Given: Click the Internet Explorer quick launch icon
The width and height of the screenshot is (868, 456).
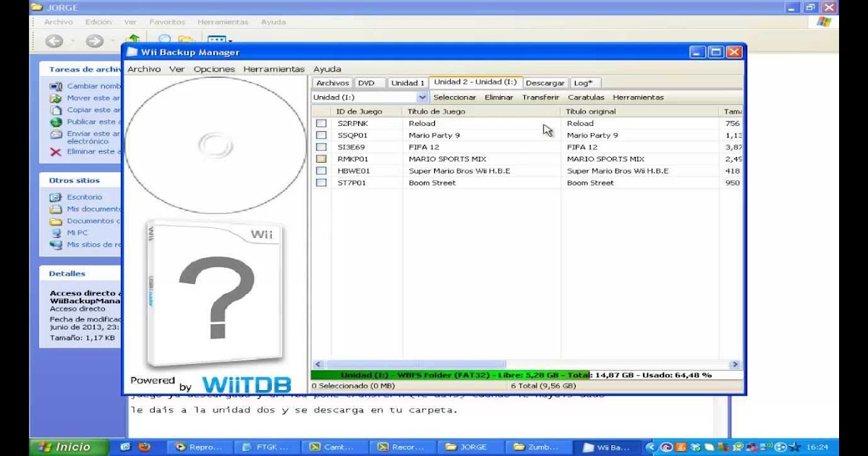Looking at the screenshot, I should click(x=125, y=447).
